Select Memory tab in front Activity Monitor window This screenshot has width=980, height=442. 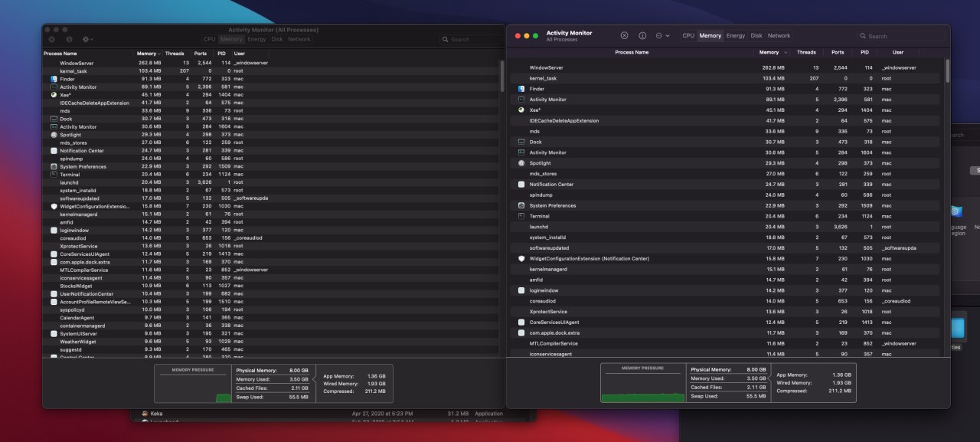pos(710,35)
